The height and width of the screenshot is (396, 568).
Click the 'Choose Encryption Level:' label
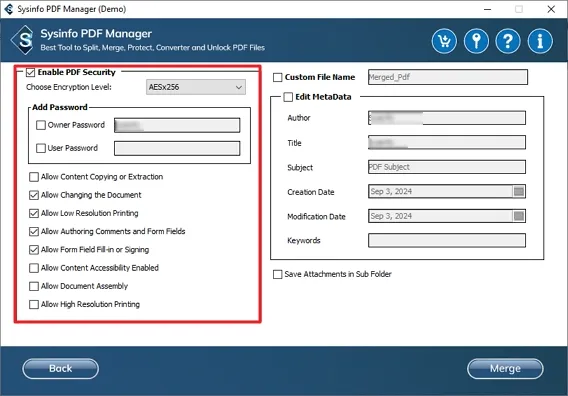69,87
